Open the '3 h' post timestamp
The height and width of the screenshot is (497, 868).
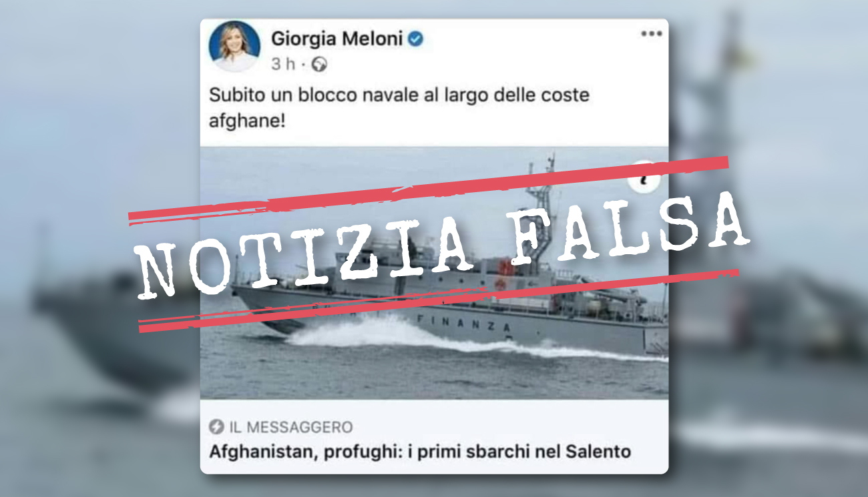click(x=283, y=64)
